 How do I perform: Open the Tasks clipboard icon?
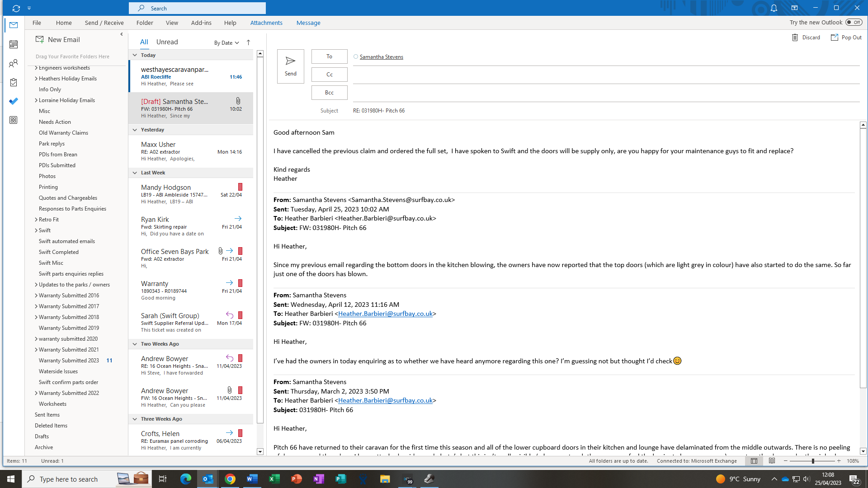pos(14,82)
